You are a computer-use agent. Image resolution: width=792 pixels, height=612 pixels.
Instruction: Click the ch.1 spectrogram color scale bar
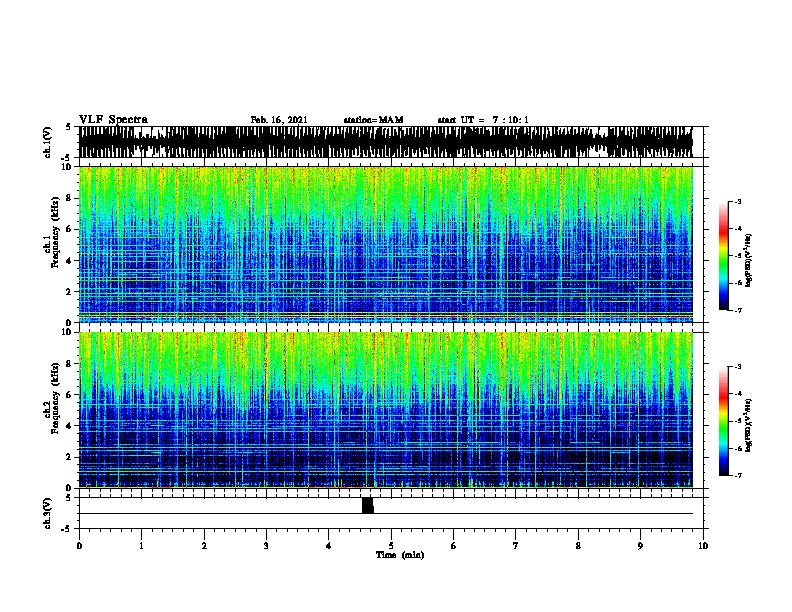click(723, 256)
